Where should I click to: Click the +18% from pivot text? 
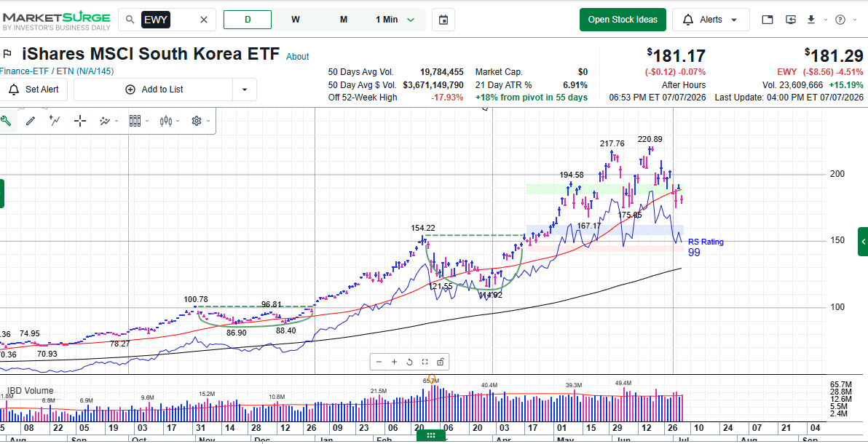(x=532, y=98)
